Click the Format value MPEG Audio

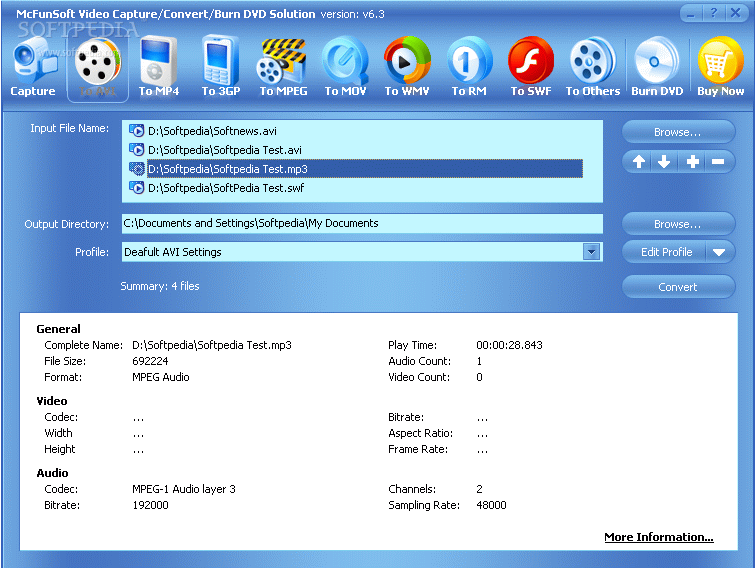click(x=161, y=377)
